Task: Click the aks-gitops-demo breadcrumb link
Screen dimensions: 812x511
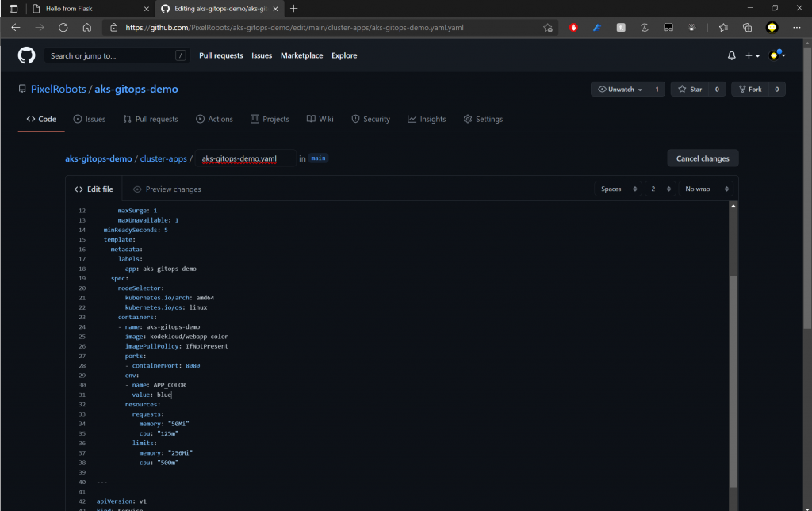Action: 98,158
